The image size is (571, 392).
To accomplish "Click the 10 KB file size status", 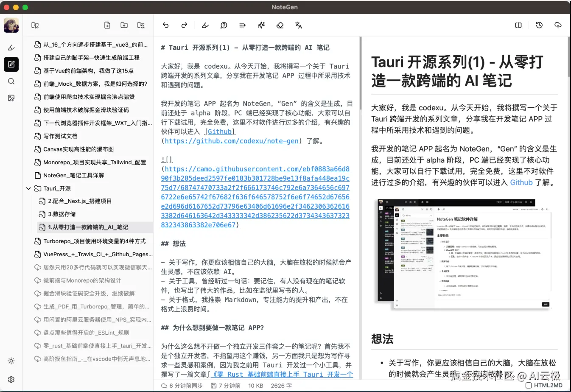I will point(256,386).
